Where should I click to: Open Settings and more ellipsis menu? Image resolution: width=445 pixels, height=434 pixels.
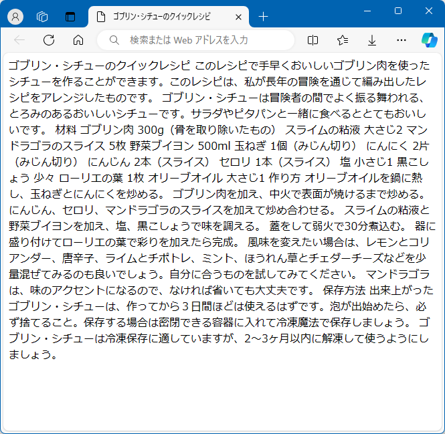click(401, 40)
